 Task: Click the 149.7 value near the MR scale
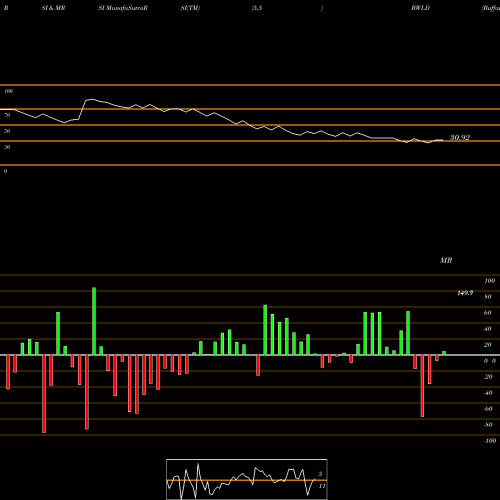465,293
